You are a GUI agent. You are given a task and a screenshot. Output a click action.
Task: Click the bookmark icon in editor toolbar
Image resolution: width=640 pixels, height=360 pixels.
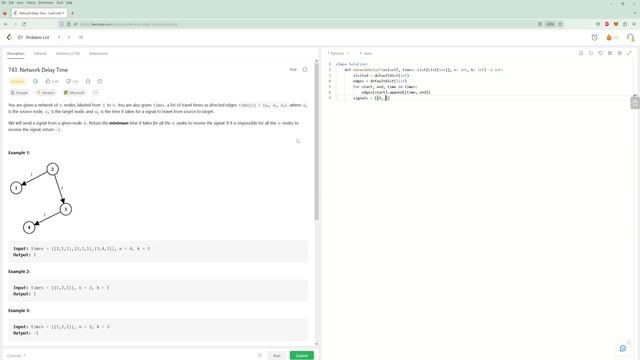pos(581,53)
